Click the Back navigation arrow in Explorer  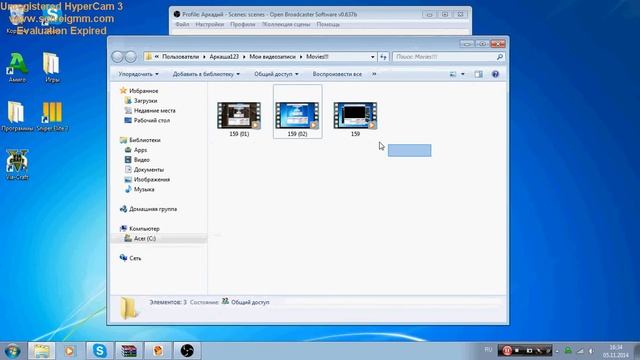pos(118,57)
